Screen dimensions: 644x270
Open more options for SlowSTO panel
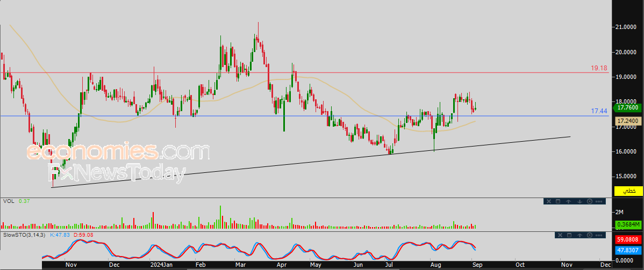[x=599, y=235]
